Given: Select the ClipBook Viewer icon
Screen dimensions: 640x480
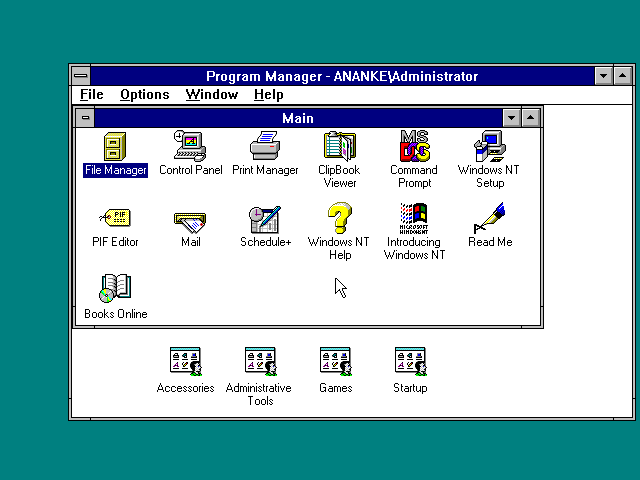Looking at the screenshot, I should 339,147.
